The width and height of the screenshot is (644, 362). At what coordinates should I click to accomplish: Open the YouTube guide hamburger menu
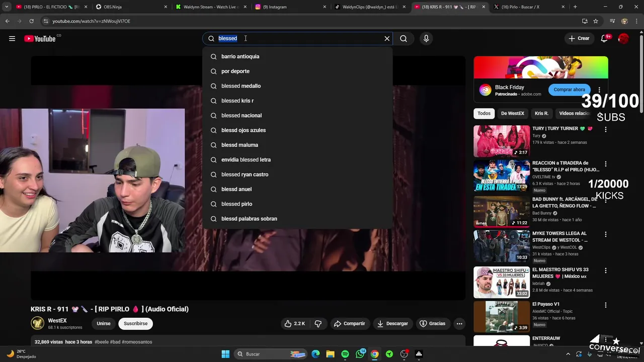pos(12,39)
